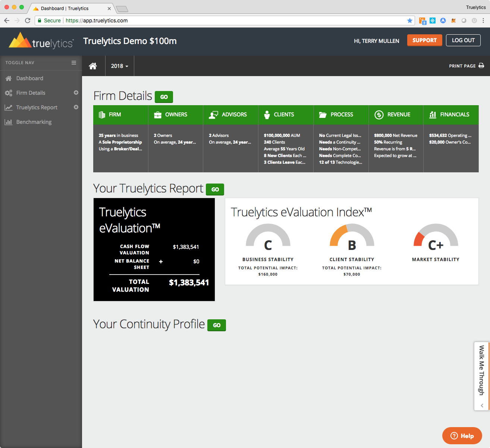Image resolution: width=490 pixels, height=448 pixels.
Task: Click the Truelytics Report chart icon
Action: 9,107
